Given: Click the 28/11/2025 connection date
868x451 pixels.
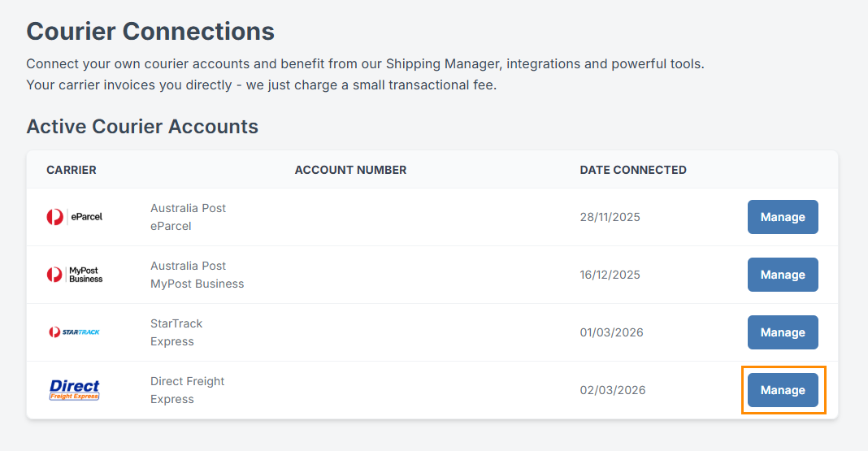Looking at the screenshot, I should 610,217.
